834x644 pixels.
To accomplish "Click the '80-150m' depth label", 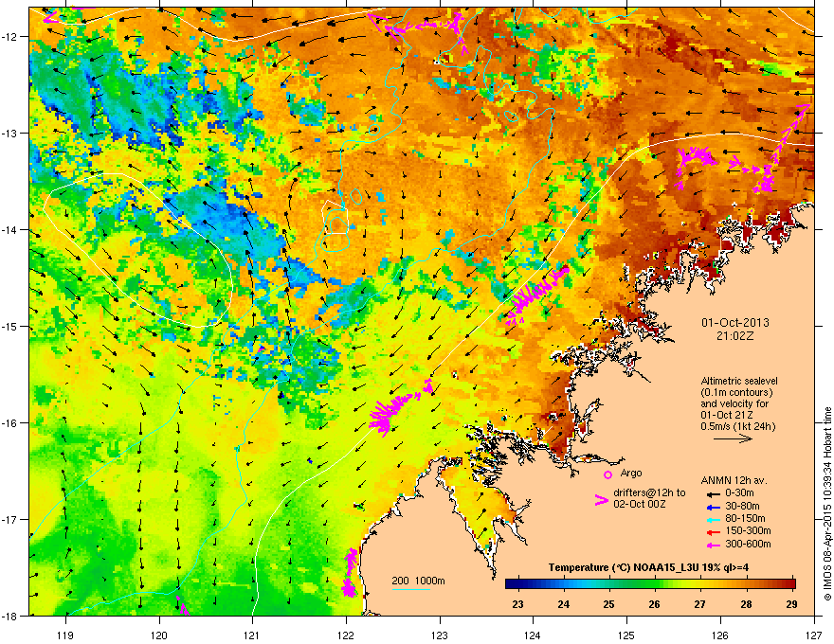I will point(745,519).
